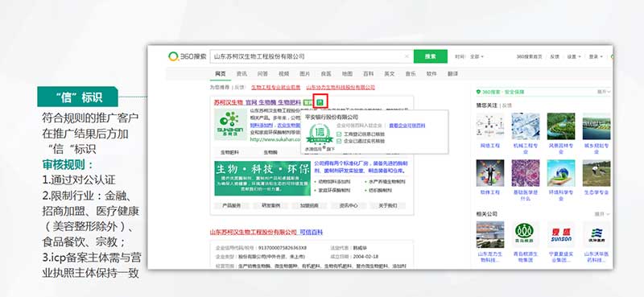Clear search text with the X icon

[x=407, y=56]
